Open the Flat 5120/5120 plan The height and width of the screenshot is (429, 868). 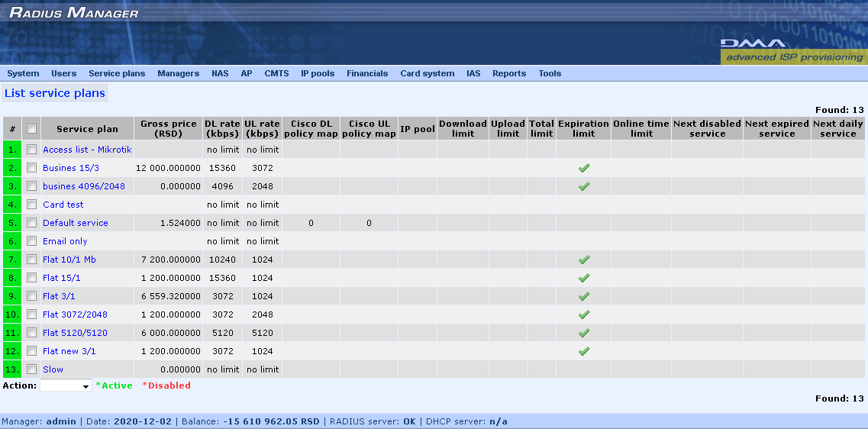click(75, 333)
